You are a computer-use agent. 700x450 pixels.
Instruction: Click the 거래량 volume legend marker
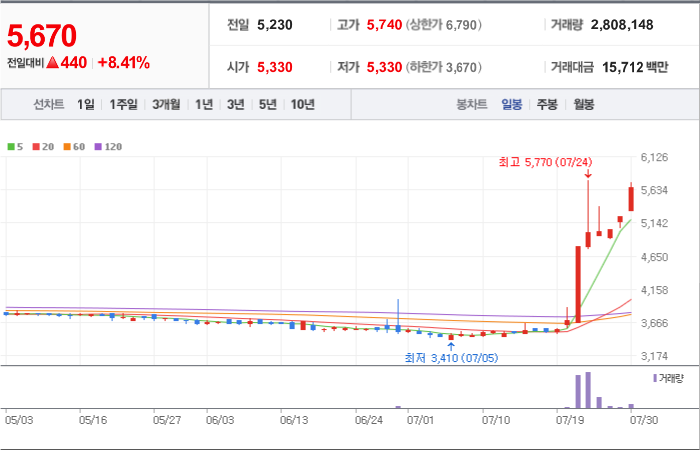pos(655,379)
